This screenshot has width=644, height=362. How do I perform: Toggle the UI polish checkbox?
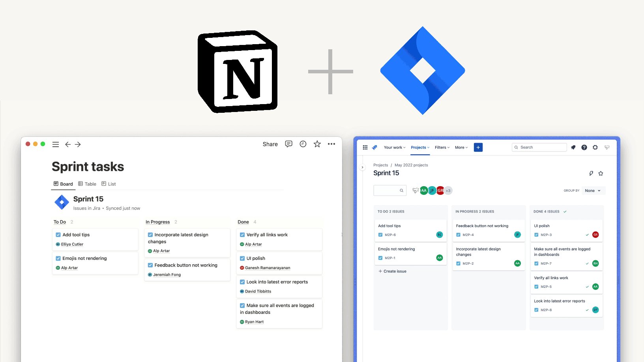[242, 258]
